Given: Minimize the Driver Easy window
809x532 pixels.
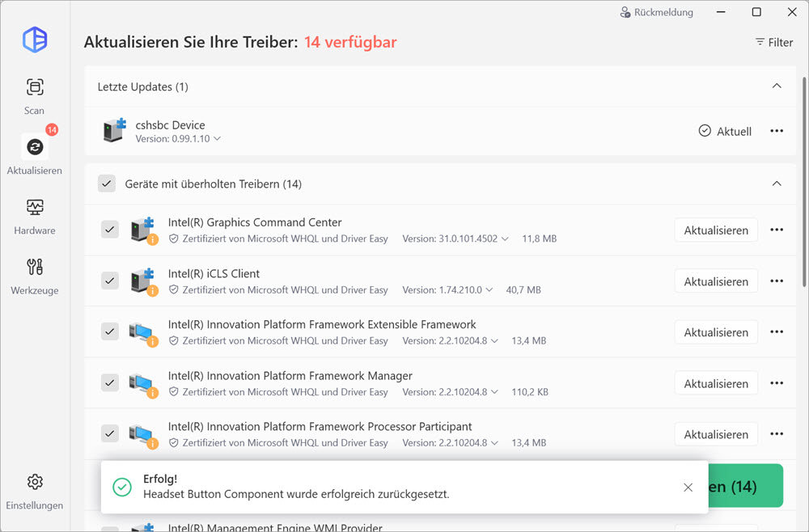Looking at the screenshot, I should 721,12.
